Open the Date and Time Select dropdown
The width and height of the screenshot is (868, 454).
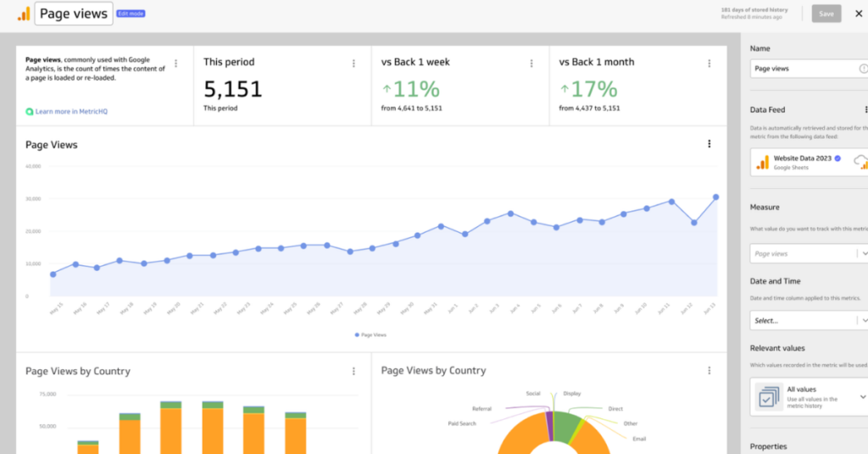pos(809,321)
